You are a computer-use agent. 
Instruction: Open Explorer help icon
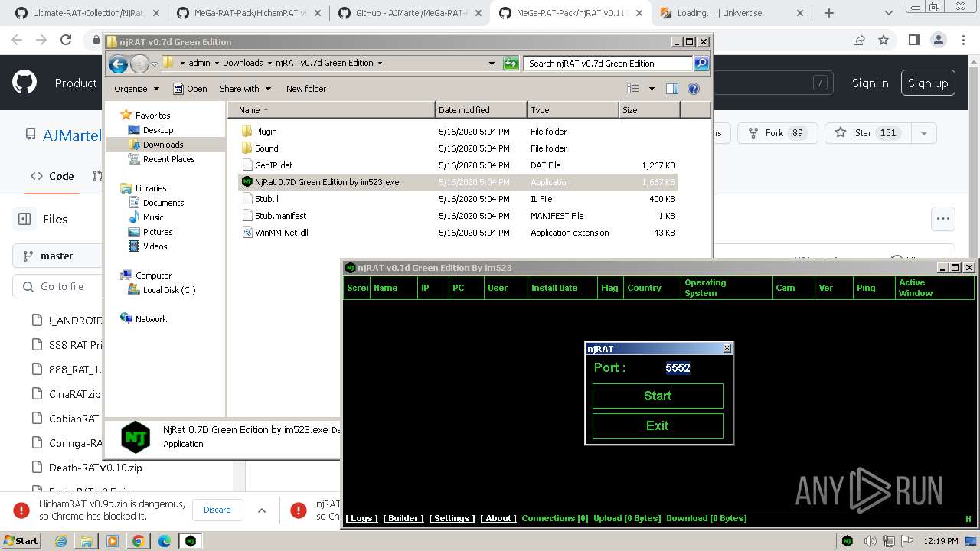(x=694, y=89)
